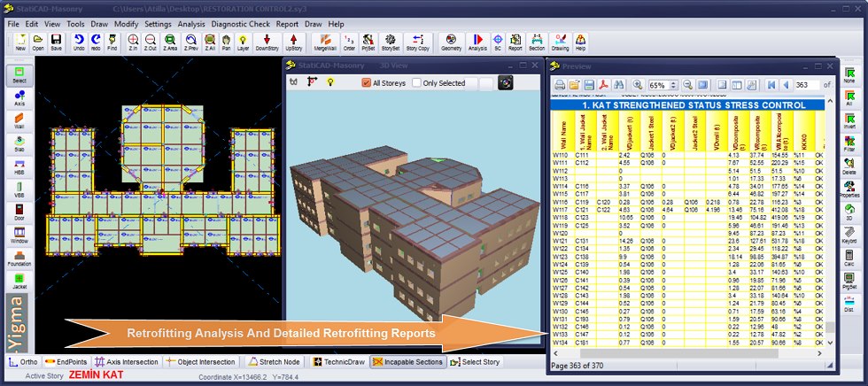This screenshot has height=386, width=868.
Task: Toggle the Ortho snap mode
Action: 23,362
